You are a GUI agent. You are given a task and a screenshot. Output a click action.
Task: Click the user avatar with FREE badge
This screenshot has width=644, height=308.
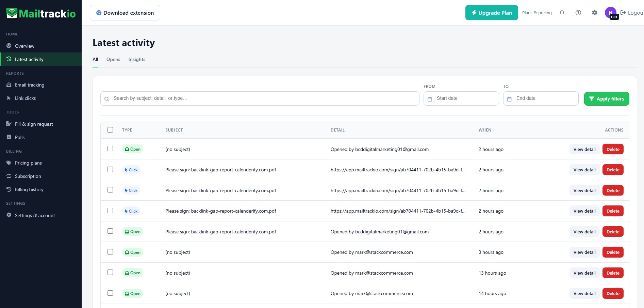click(611, 13)
